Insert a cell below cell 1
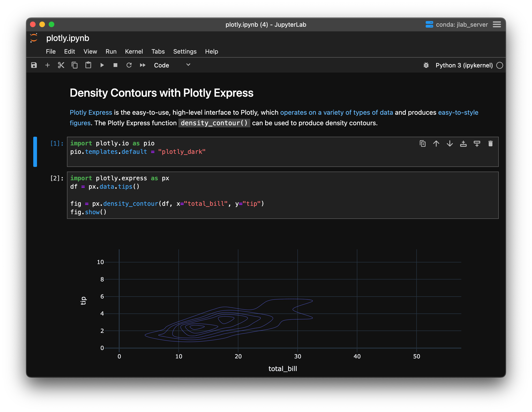Screen dimensions: 532x412 tap(477, 144)
